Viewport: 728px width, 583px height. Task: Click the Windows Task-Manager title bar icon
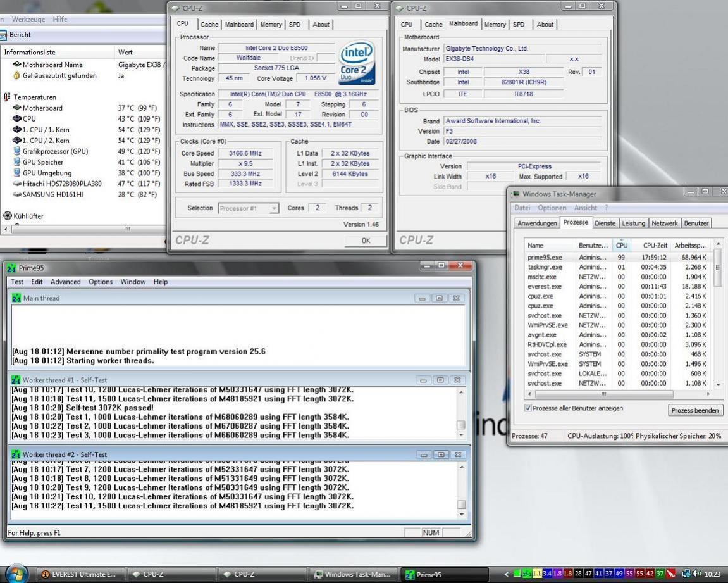click(515, 194)
